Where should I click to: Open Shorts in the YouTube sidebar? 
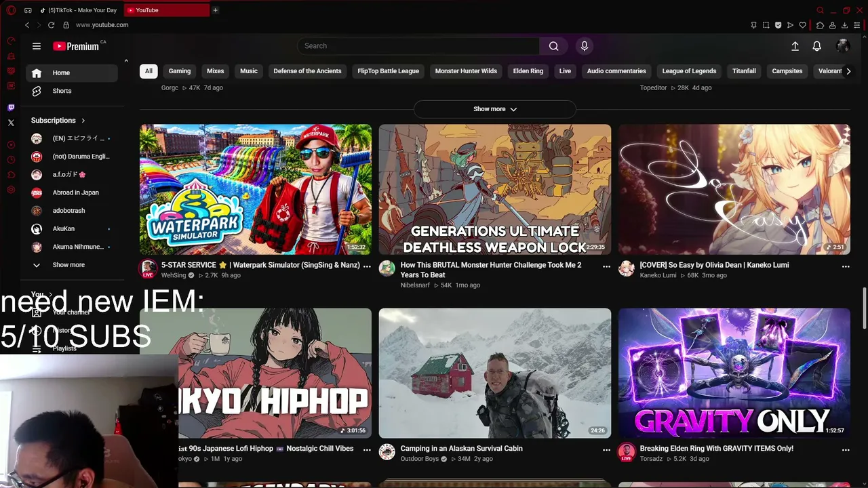[71, 91]
